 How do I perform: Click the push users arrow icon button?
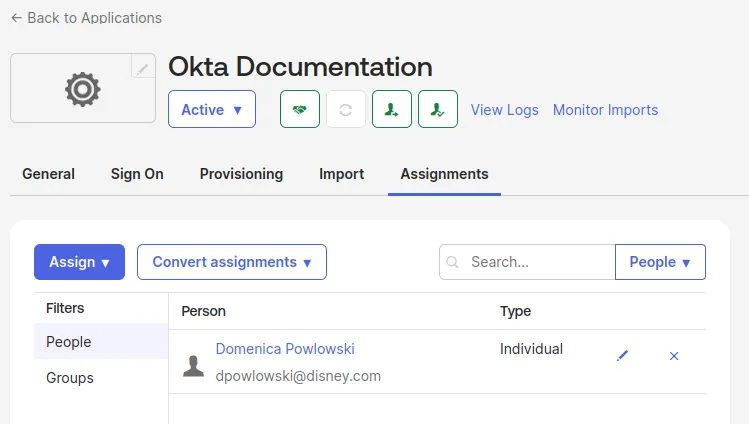[x=392, y=109]
